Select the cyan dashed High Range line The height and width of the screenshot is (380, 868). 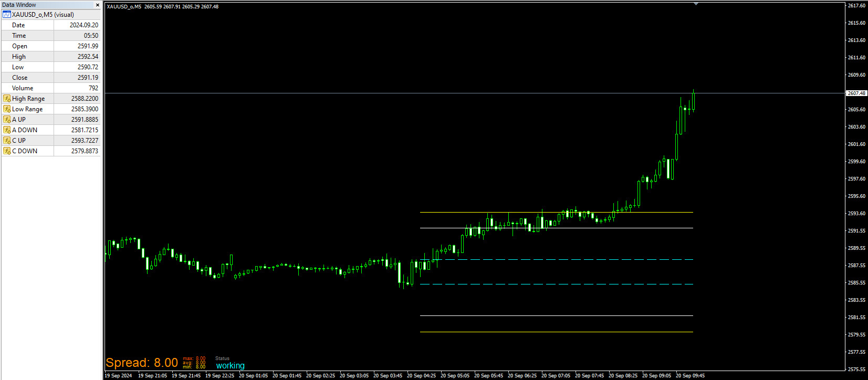(x=557, y=259)
